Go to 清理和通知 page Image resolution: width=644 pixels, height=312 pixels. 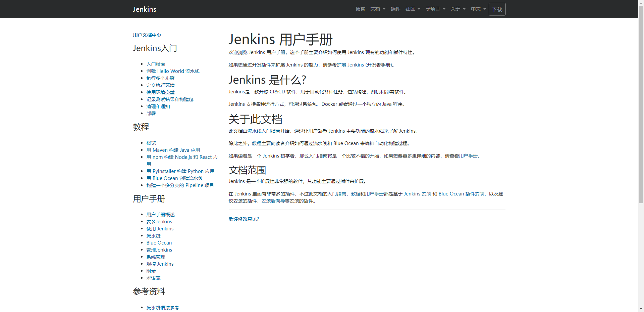pyautogui.click(x=158, y=106)
